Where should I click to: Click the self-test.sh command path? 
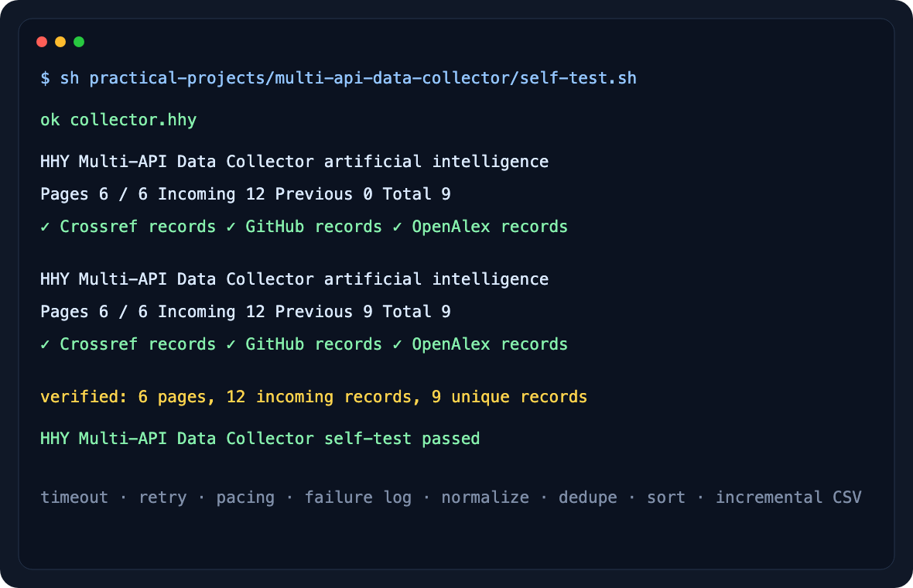[x=363, y=78]
